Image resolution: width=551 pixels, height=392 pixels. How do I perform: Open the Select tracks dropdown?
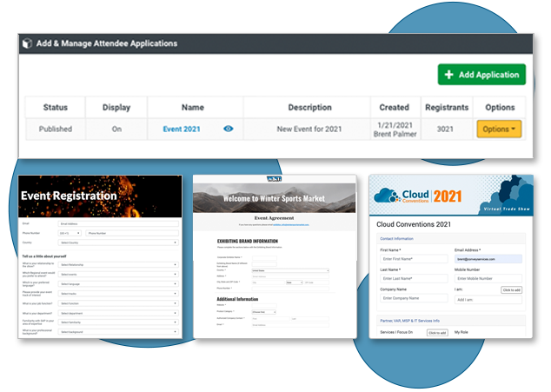118,294
